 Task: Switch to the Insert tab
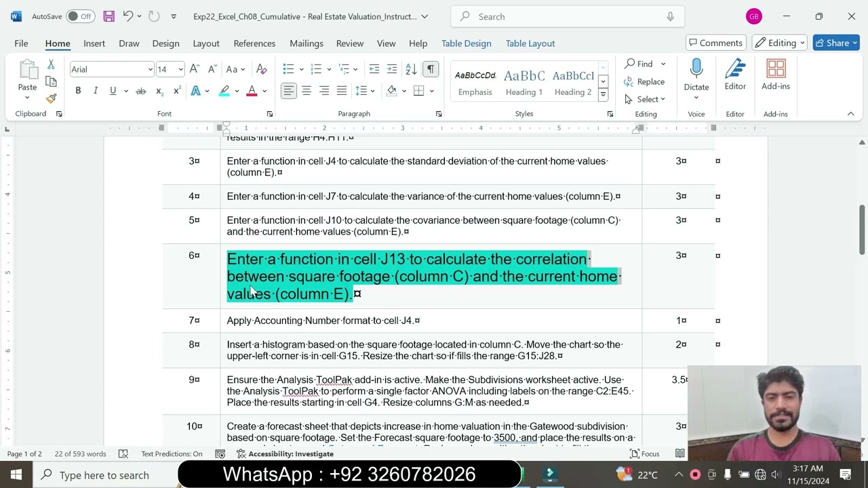pyautogui.click(x=94, y=43)
